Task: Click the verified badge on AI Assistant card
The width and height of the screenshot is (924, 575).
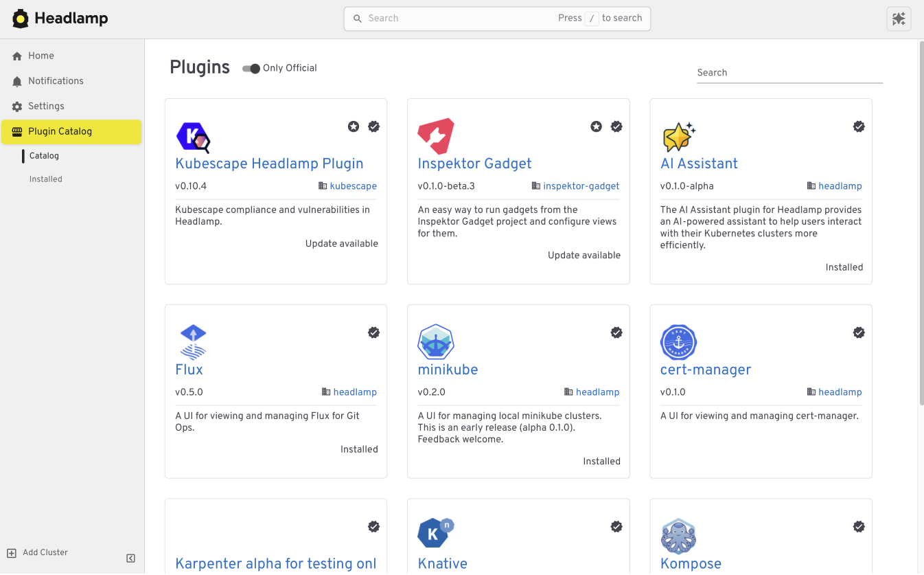Action: coord(859,126)
